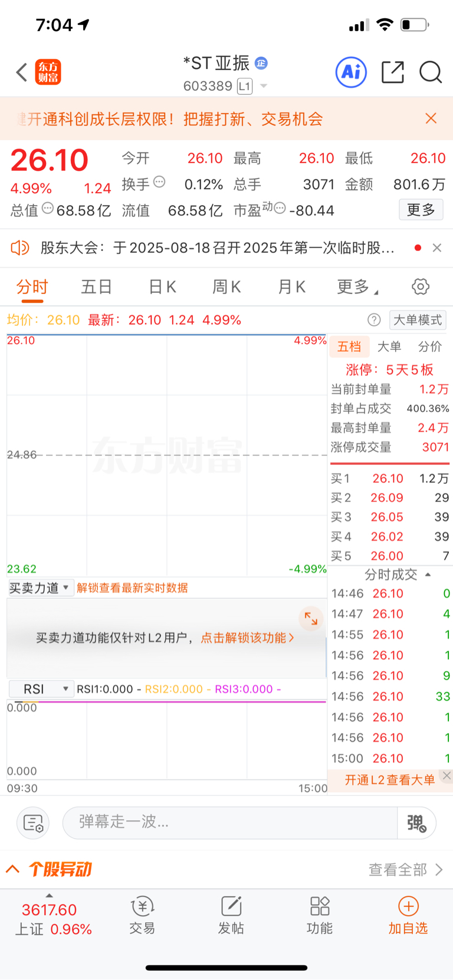Open 查看全部 link

coord(405,869)
